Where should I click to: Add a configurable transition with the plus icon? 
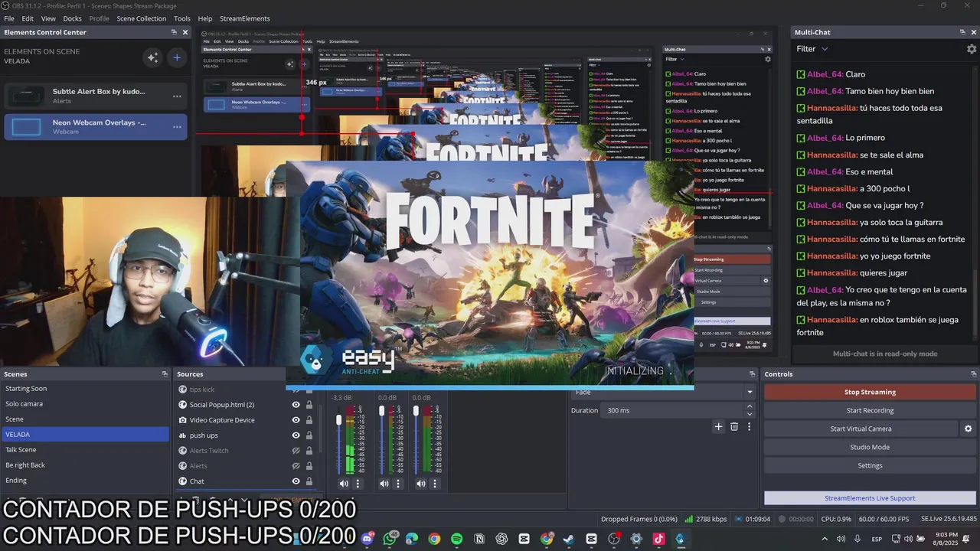click(718, 427)
